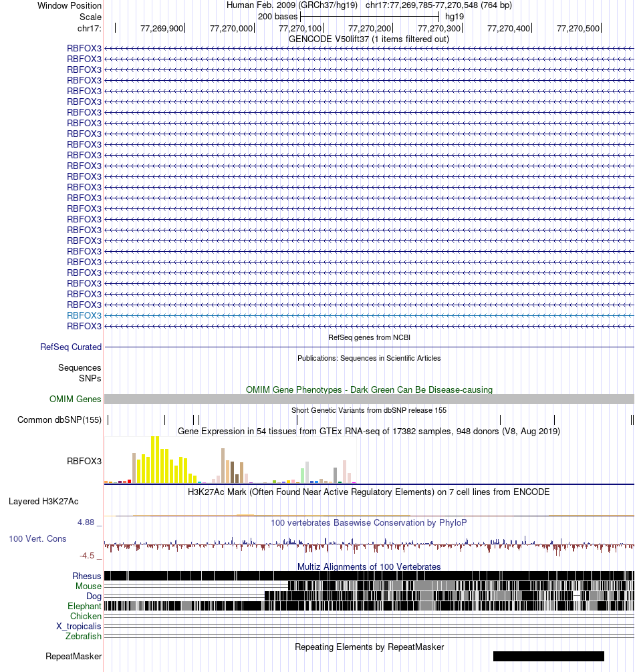Open OMIM Gene Phenotypes track title
This screenshot has height=672, width=635.
(369, 389)
